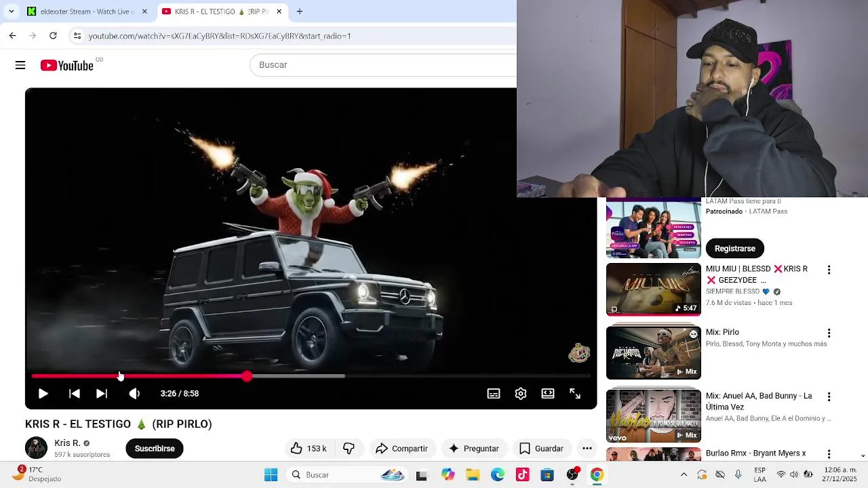
Task: Switch to Google Chrome in taskbar
Action: pos(597,475)
